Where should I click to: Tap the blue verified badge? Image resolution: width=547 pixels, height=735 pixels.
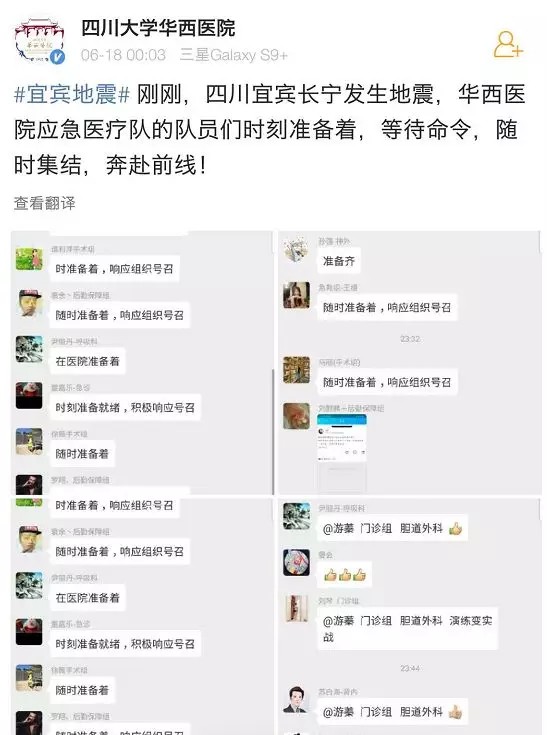(x=57, y=57)
